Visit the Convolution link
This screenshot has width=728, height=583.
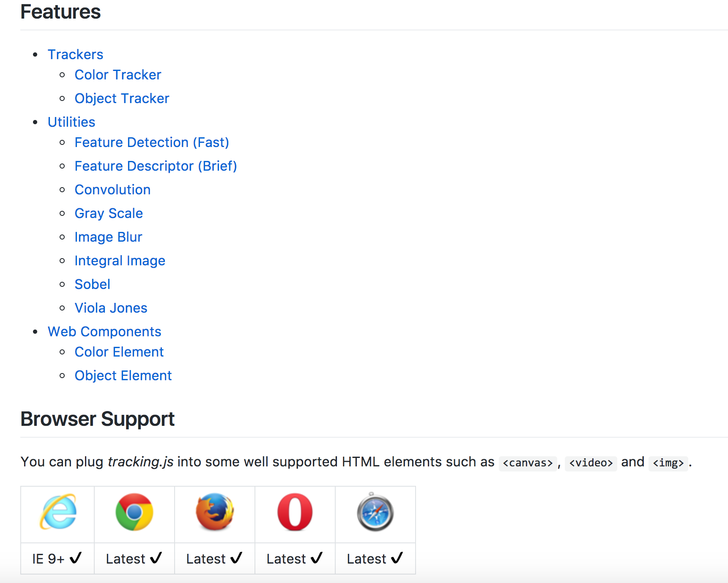(x=112, y=190)
